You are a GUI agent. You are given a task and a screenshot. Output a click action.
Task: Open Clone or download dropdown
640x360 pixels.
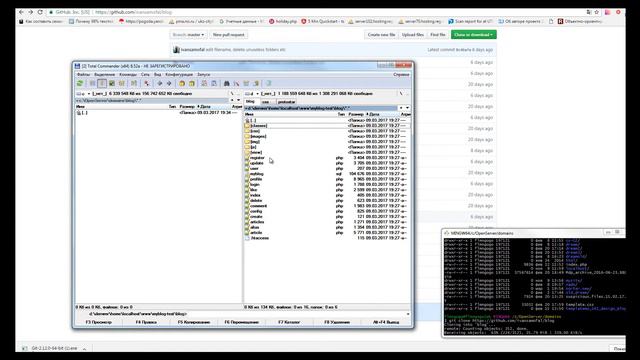(473, 35)
